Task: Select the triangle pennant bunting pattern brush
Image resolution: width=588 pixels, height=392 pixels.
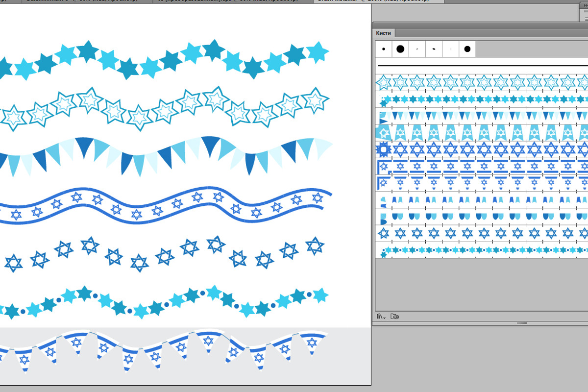Action: pyautogui.click(x=482, y=116)
